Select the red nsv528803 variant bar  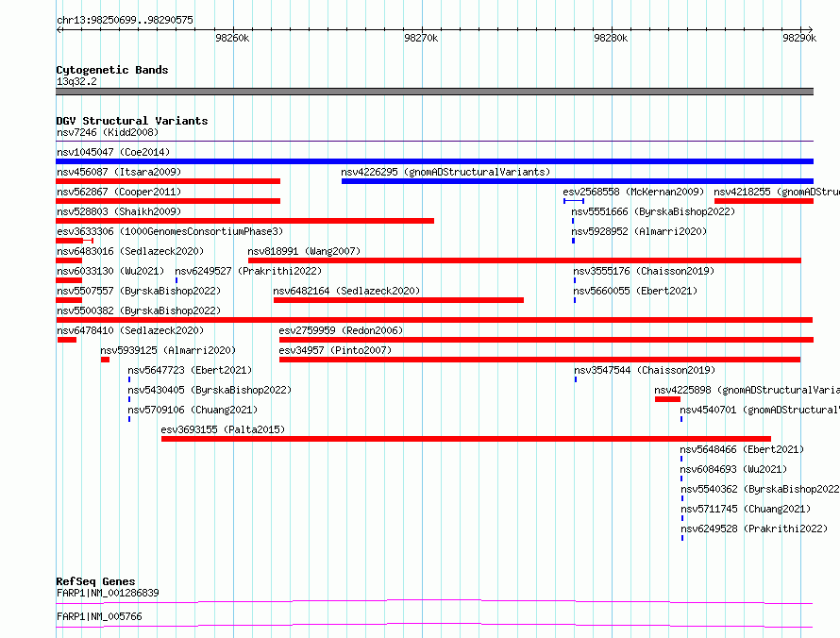point(244,221)
